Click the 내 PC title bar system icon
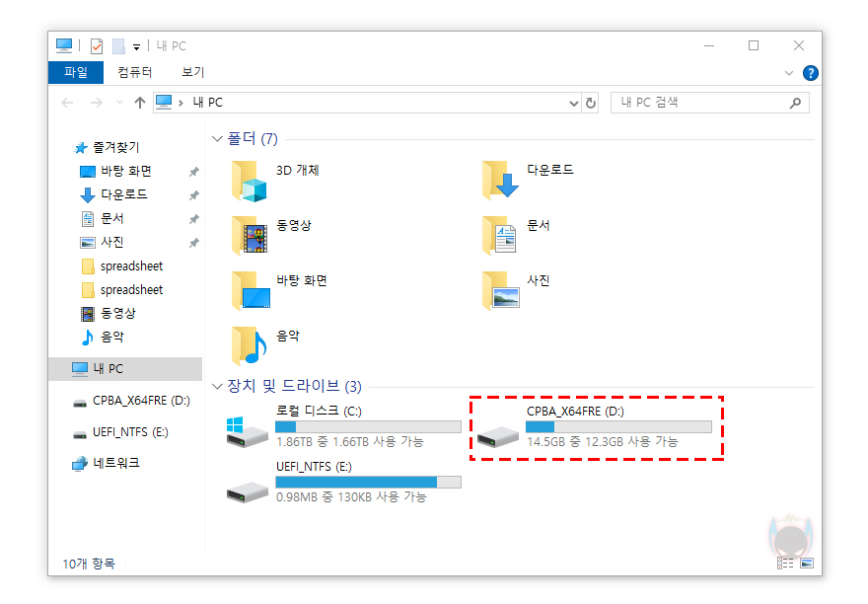Viewport: 868px width, 604px height. coord(64,45)
